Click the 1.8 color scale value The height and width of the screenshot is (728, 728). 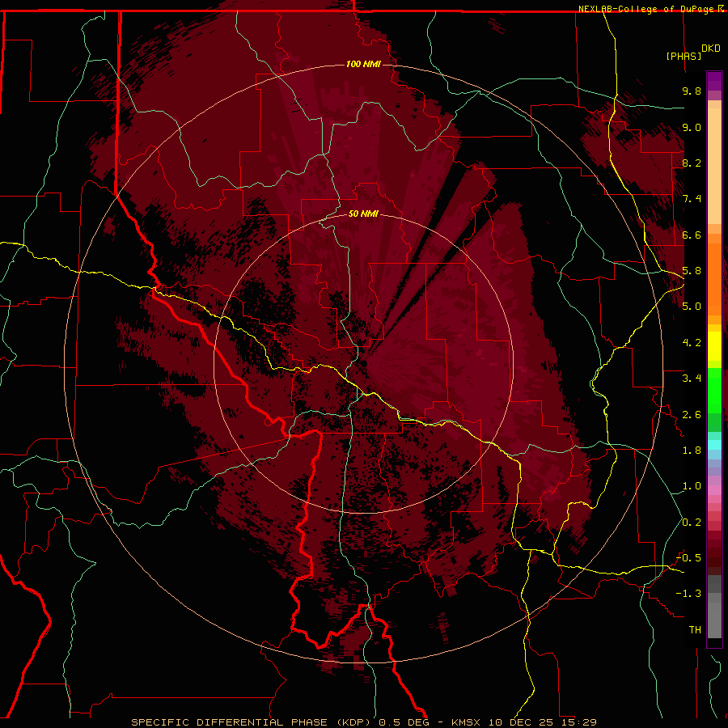(692, 451)
